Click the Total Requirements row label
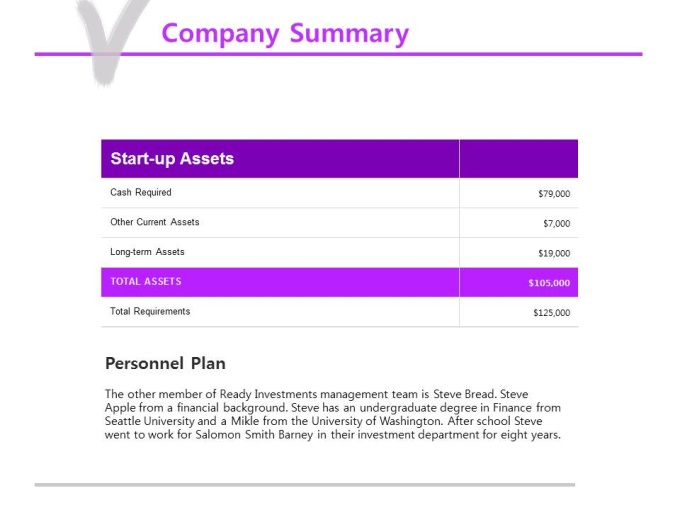The image size is (680, 510). [x=150, y=311]
